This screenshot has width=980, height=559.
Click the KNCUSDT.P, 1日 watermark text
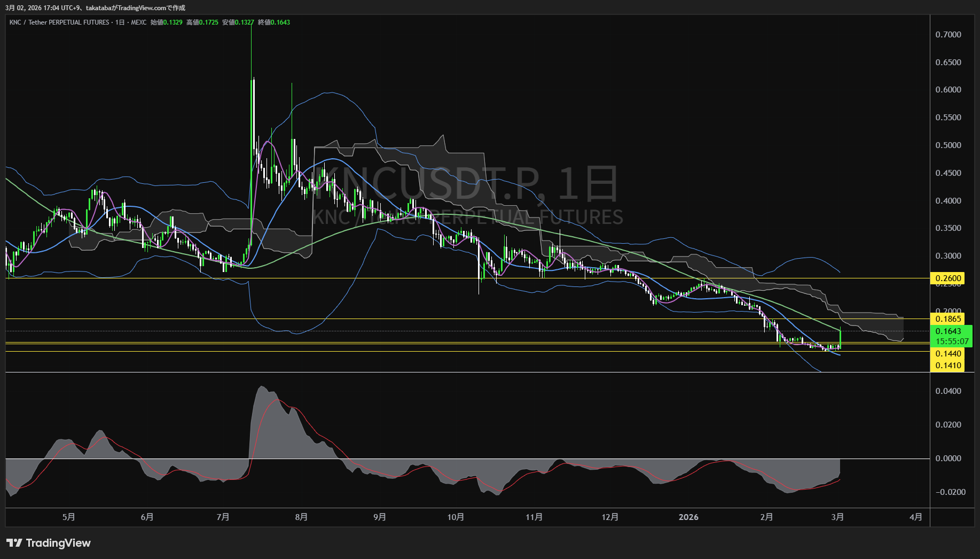coord(465,184)
